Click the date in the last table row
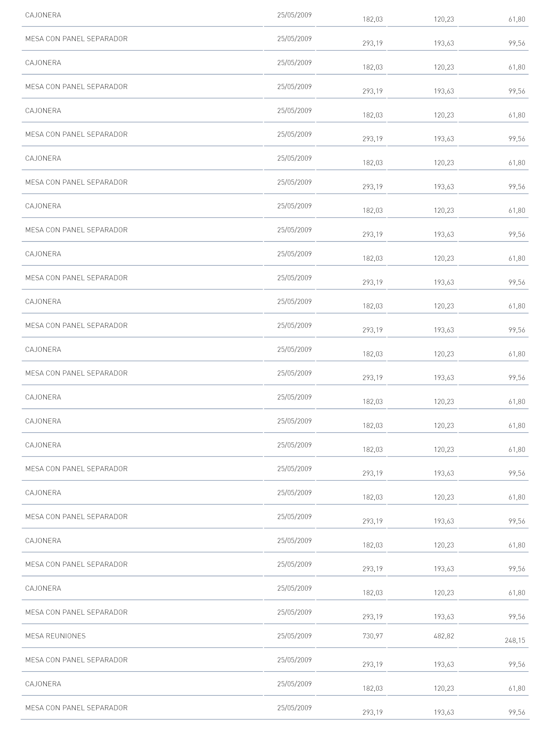Screen dimensions: 560x731 (294, 708)
